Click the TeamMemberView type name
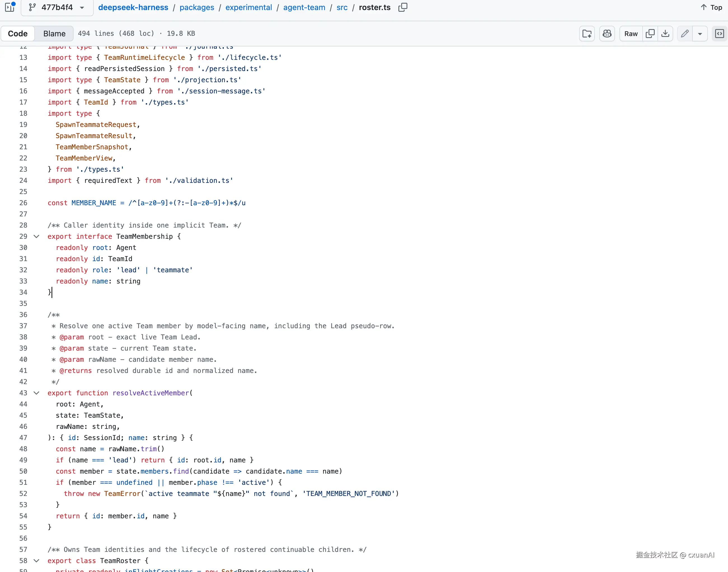This screenshot has height=572, width=728. coord(84,158)
